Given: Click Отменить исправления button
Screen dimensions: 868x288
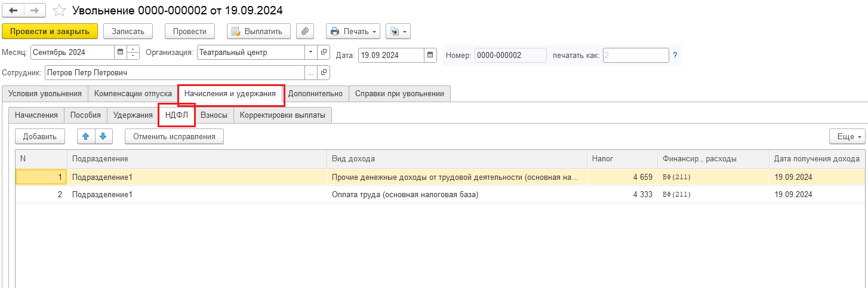Looking at the screenshot, I should (x=174, y=137).
